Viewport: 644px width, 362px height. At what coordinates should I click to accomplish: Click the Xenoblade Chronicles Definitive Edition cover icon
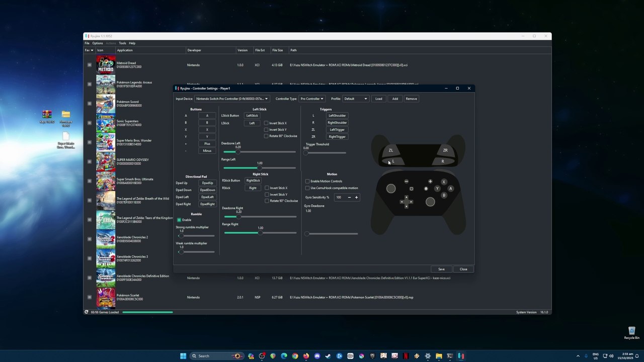coord(106,278)
